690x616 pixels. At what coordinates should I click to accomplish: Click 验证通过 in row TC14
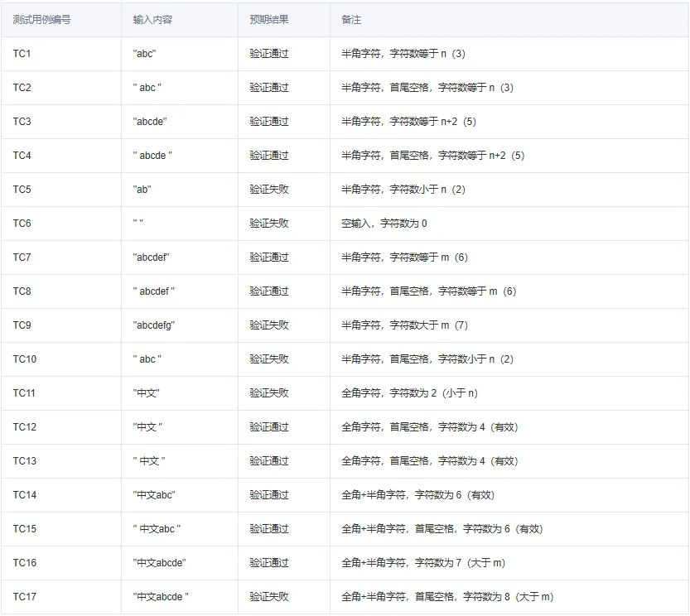point(269,494)
